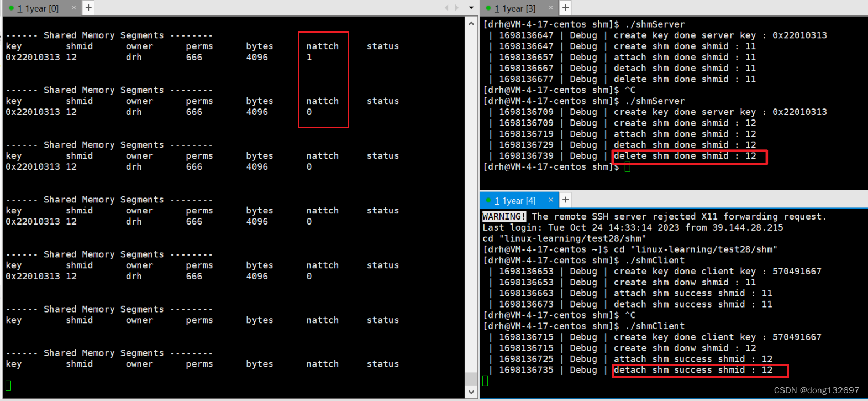868x401 pixels.
Task: Click "attach shm success shmid : 12" text
Action: click(x=693, y=359)
